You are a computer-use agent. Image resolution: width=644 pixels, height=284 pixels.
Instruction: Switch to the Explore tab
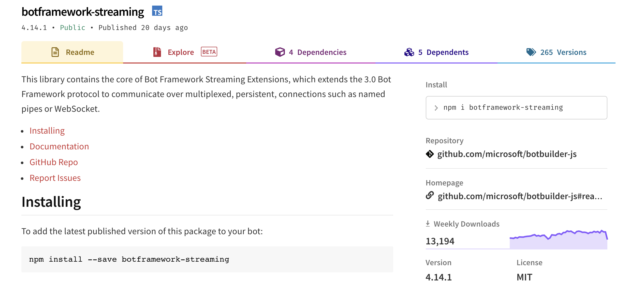(181, 52)
